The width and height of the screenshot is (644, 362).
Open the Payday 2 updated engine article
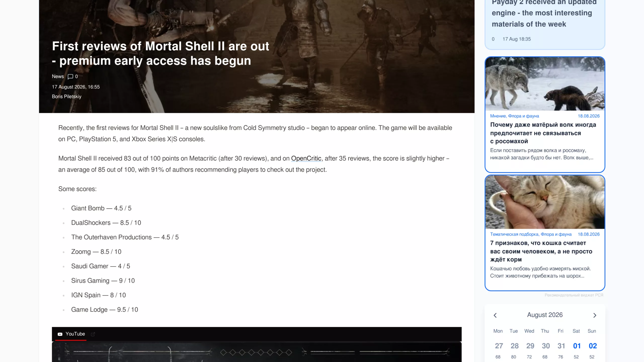point(544,13)
